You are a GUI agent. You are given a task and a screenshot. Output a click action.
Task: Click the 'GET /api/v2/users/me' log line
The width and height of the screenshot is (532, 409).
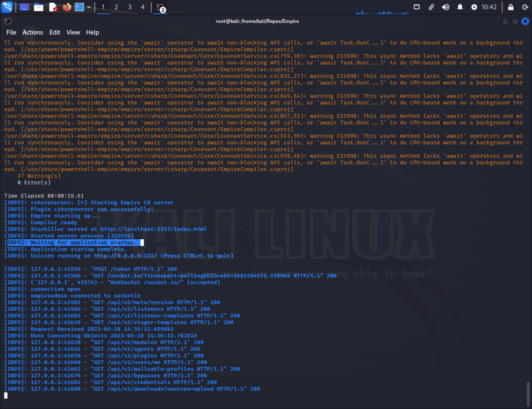106,362
